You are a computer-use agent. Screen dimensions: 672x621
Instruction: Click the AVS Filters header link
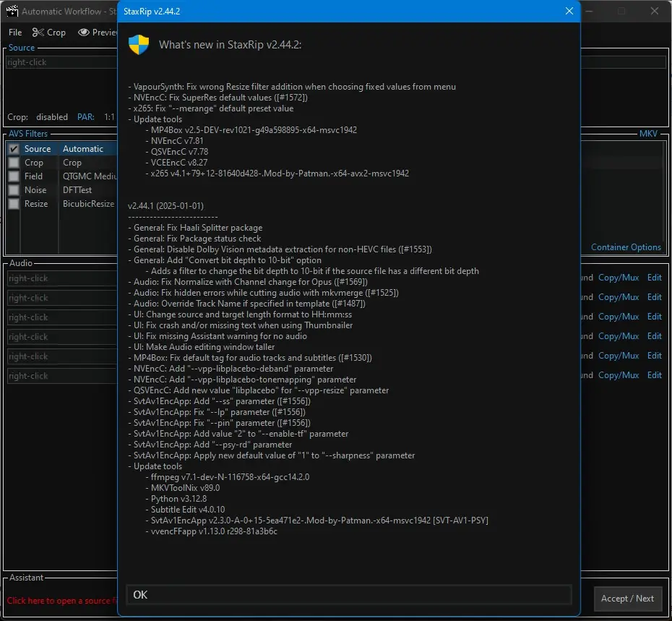point(28,133)
